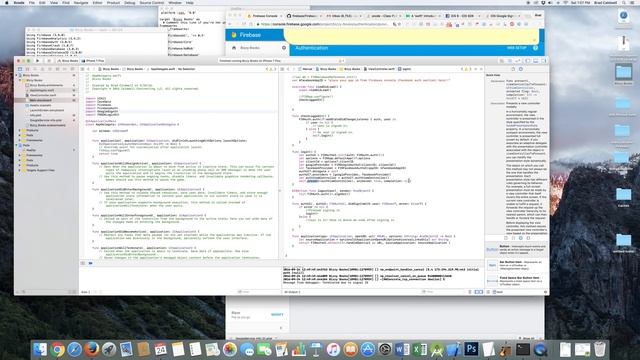Clear the debug console with trash icon
This screenshot has width=640, height=360.
pos(470,292)
